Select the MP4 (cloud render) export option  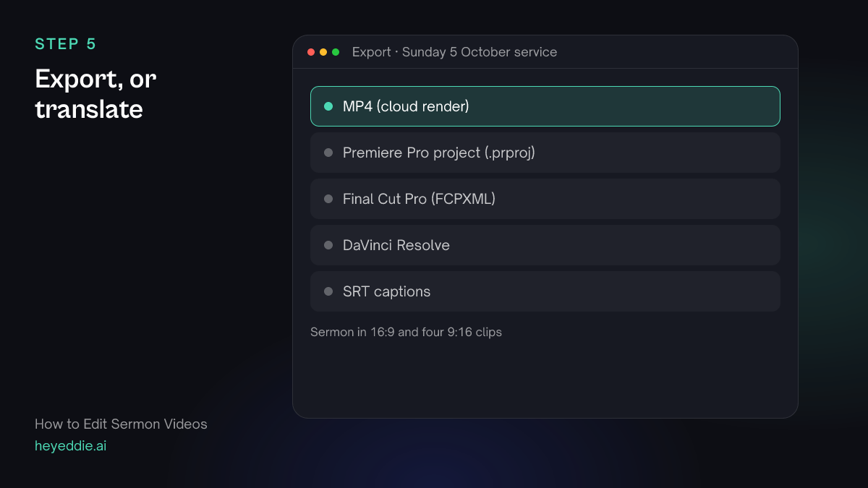click(545, 106)
